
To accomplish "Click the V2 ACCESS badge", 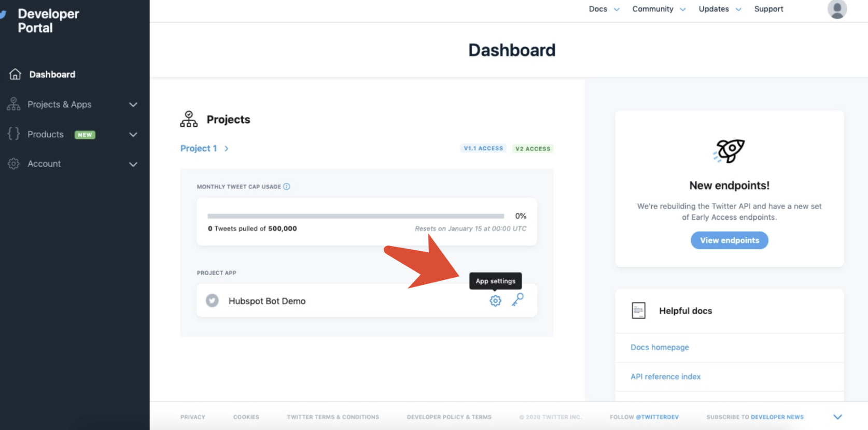I will [533, 149].
